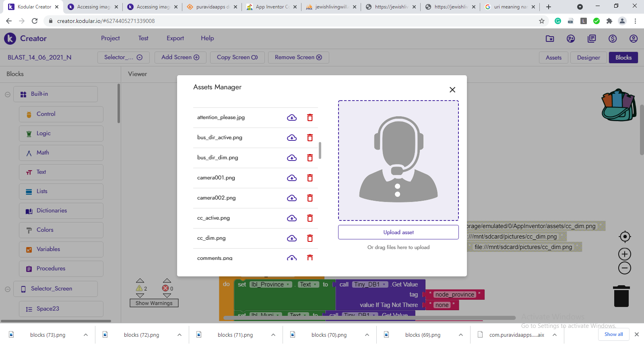This screenshot has width=644, height=346.
Task: Open the Selector screen dropdown
Action: pos(123,58)
